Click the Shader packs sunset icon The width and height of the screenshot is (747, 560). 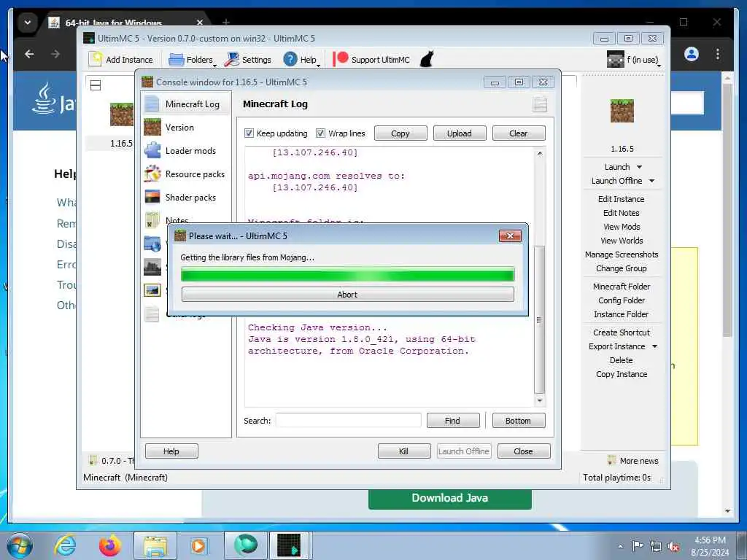coord(152,197)
